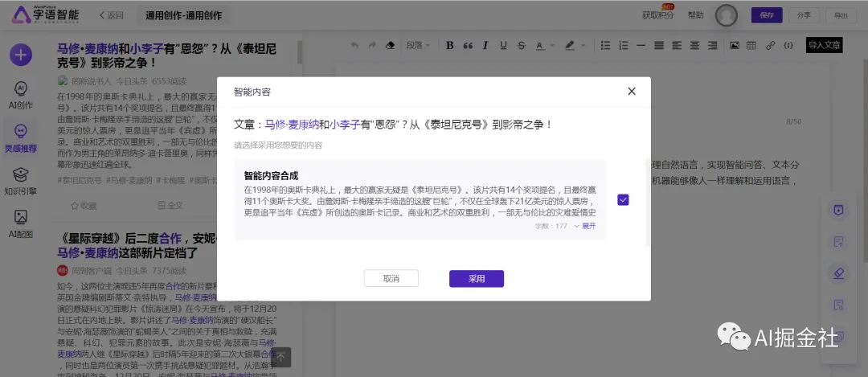This screenshot has width=868, height=377.
Task: Align the text left
Action: [677, 45]
